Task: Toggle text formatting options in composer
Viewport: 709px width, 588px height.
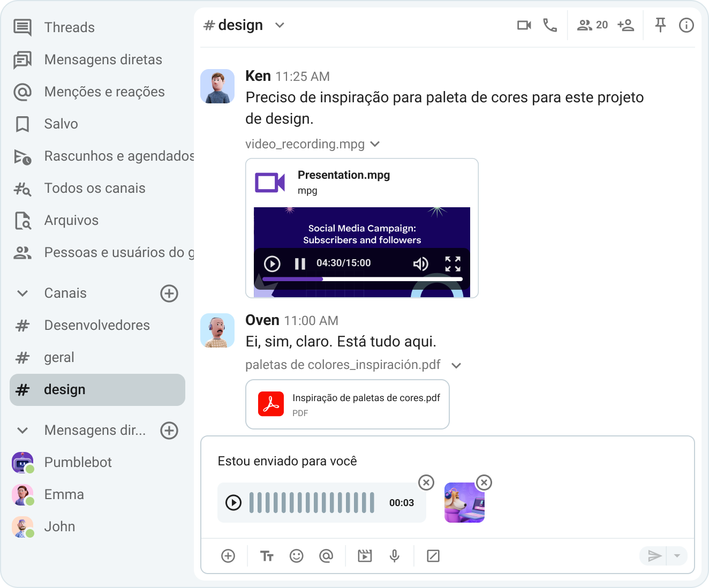Action: tap(267, 556)
